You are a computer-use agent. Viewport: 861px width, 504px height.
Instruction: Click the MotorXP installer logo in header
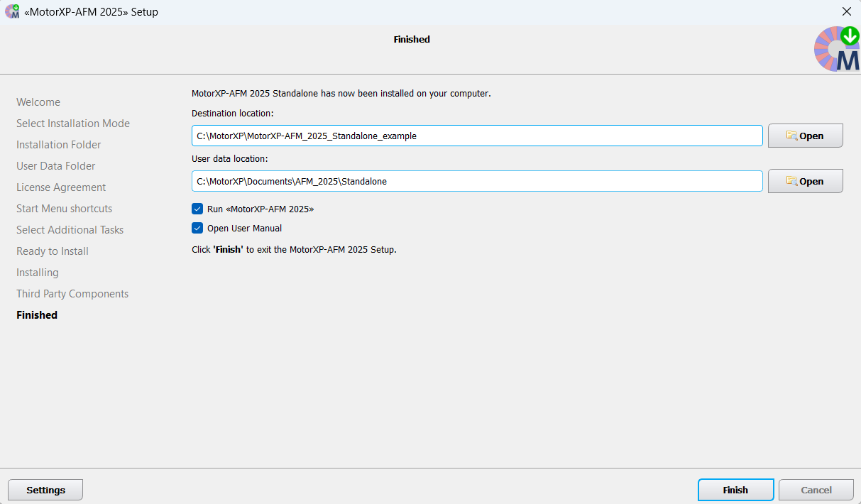point(837,48)
